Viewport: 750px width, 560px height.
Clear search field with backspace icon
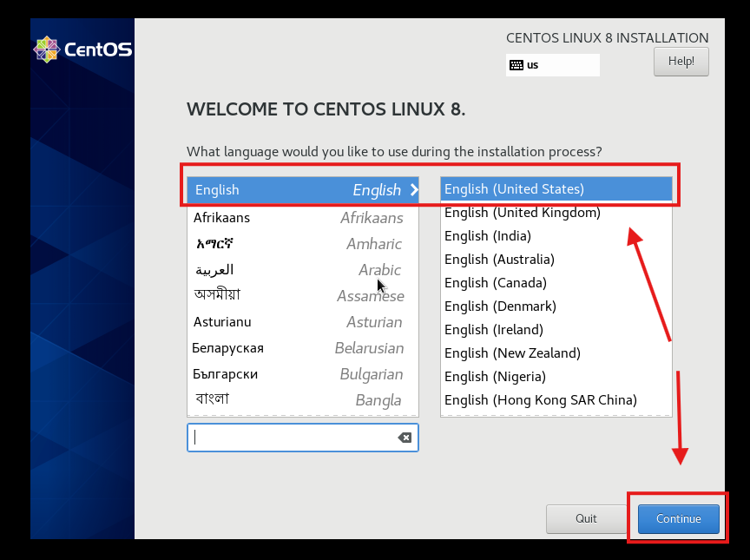(405, 438)
